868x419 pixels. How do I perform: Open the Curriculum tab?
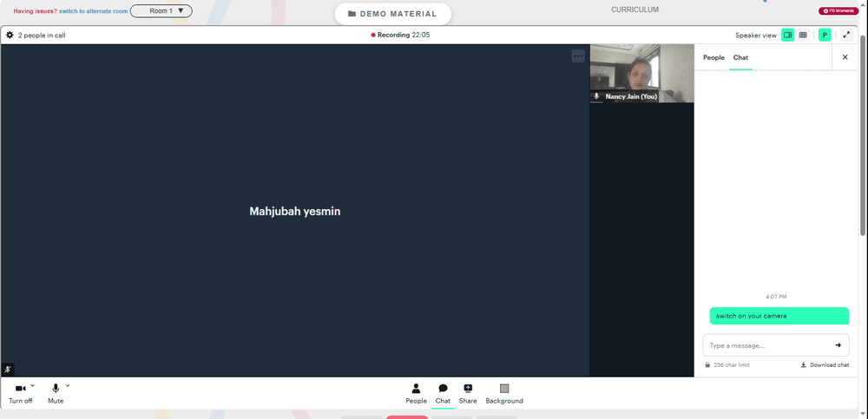coord(635,10)
